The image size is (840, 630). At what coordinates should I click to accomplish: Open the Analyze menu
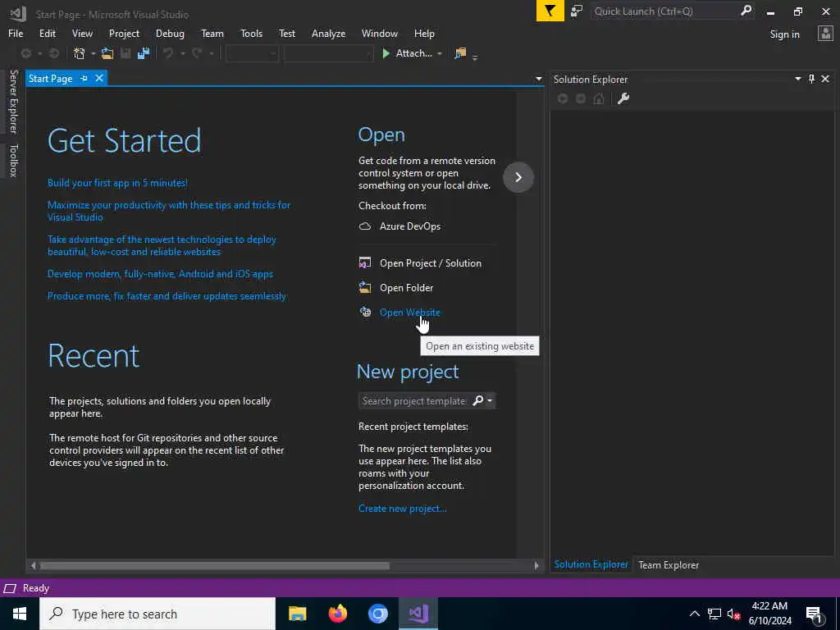tap(328, 33)
